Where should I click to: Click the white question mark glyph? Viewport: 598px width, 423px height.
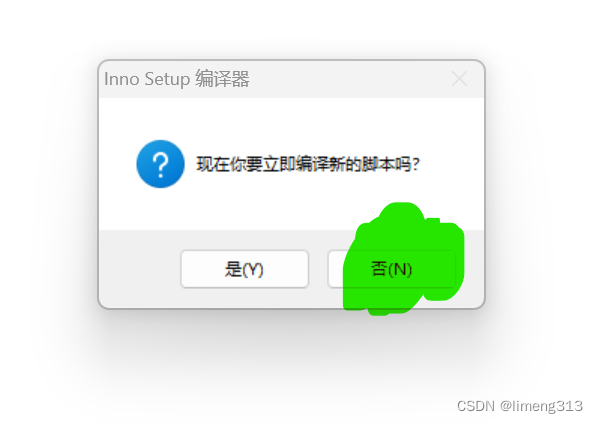pyautogui.click(x=161, y=165)
